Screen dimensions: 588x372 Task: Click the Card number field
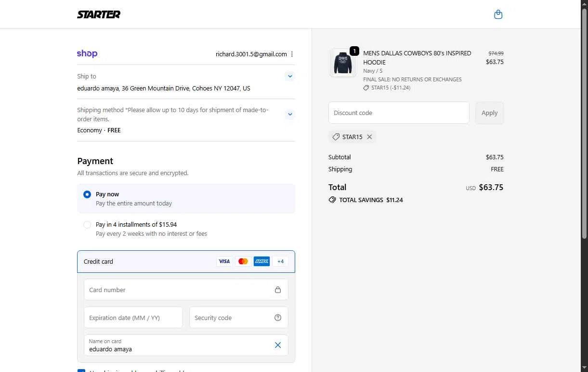186,290
